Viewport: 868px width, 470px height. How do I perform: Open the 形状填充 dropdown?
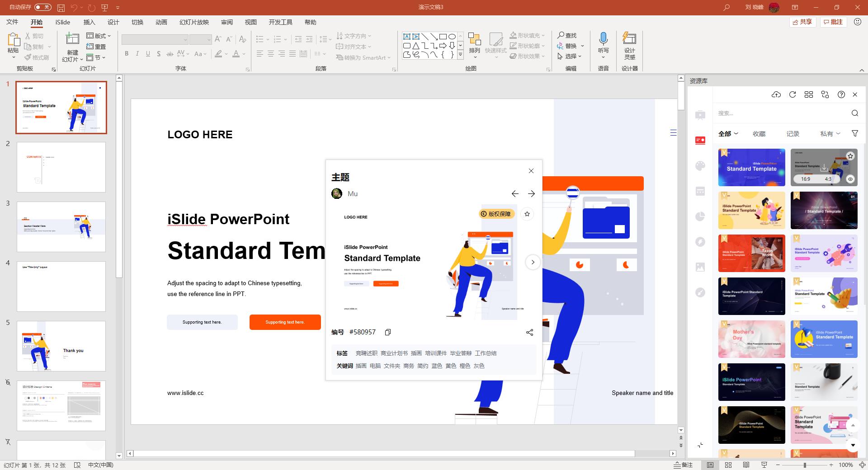528,35
